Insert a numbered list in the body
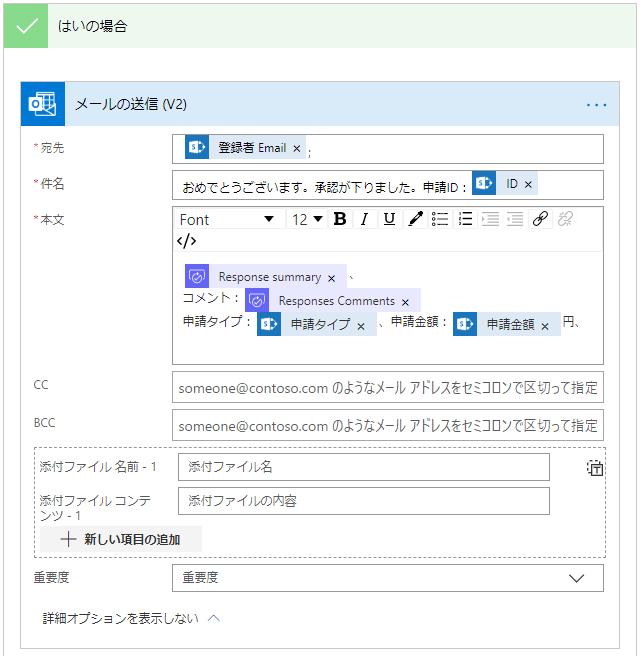 (x=465, y=219)
